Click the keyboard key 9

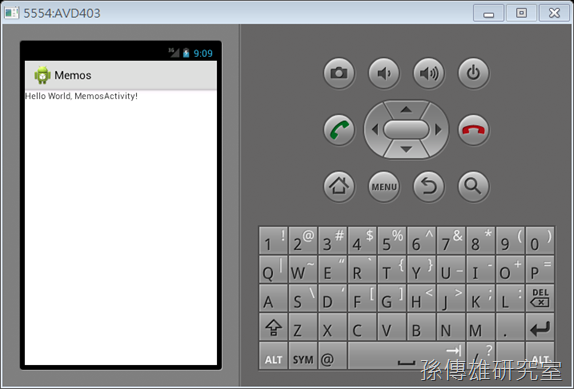510,240
